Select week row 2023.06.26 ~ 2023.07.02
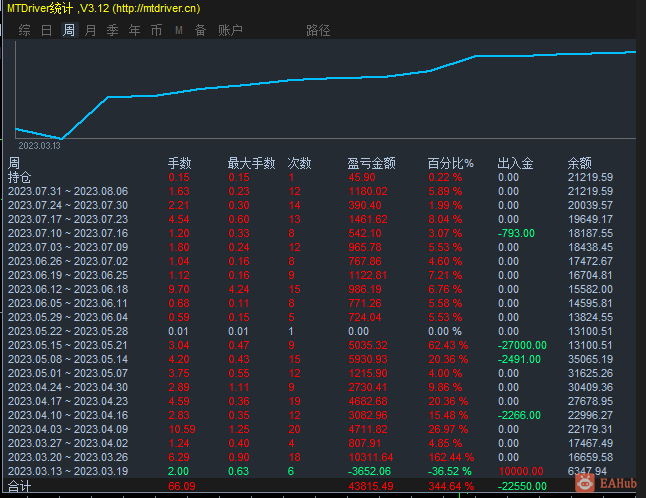This screenshot has width=646, height=498. pyautogui.click(x=310, y=262)
